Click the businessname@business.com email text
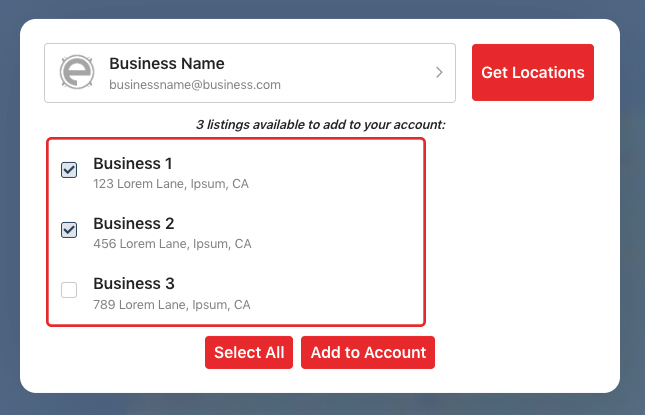Screen dimensions: 645x415 pyautogui.click(x=195, y=85)
